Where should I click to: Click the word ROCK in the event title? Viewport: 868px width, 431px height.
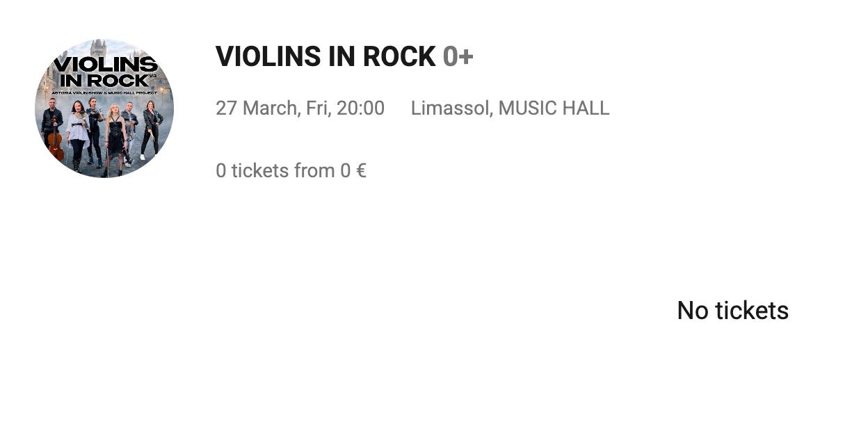click(x=399, y=57)
